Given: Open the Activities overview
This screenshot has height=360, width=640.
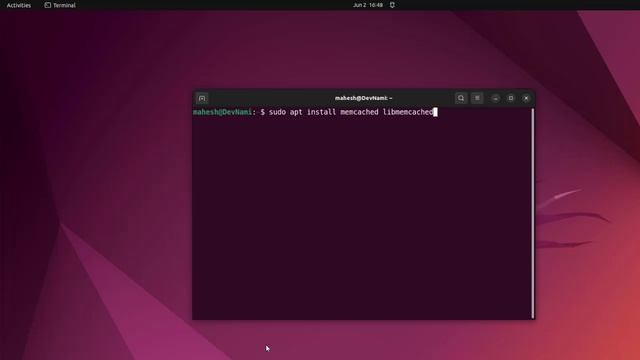Looking at the screenshot, I should (19, 5).
